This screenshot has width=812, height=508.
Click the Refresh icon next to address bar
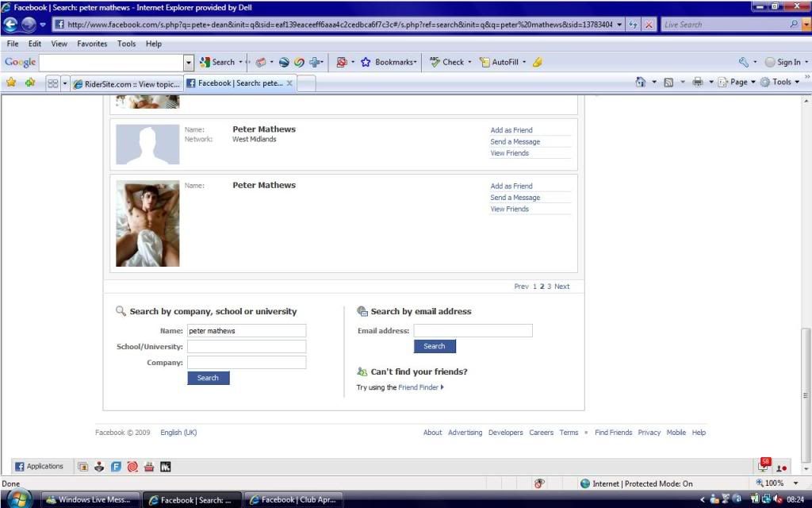[633, 25]
